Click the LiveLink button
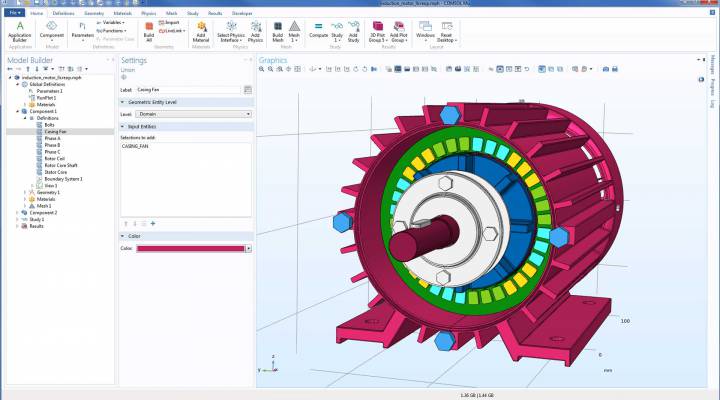 (x=174, y=30)
